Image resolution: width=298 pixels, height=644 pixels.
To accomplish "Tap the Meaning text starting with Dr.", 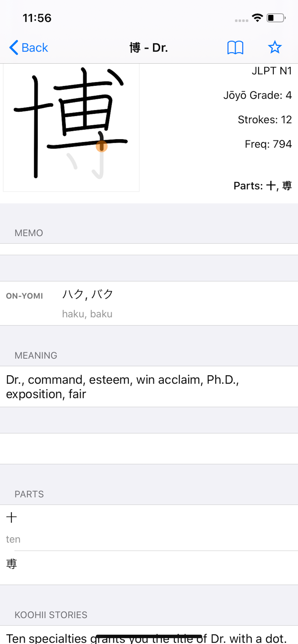I will tap(123, 387).
